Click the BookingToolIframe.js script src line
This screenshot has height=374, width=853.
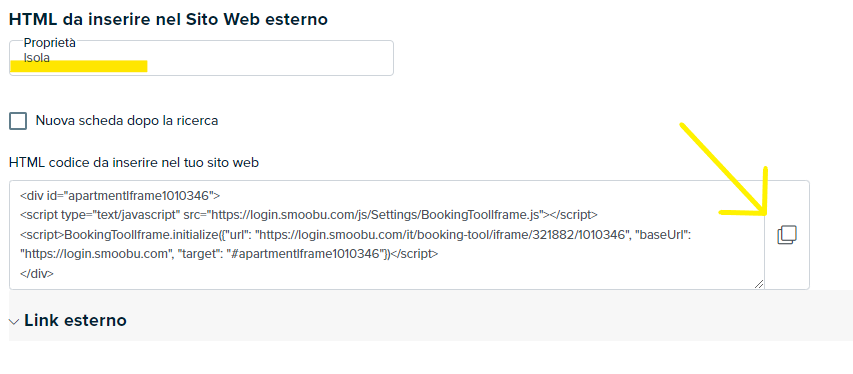point(309,214)
